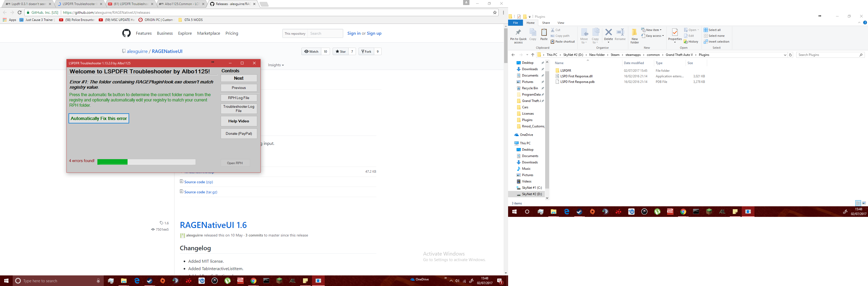Switch to the View ribbon tab

tap(561, 23)
